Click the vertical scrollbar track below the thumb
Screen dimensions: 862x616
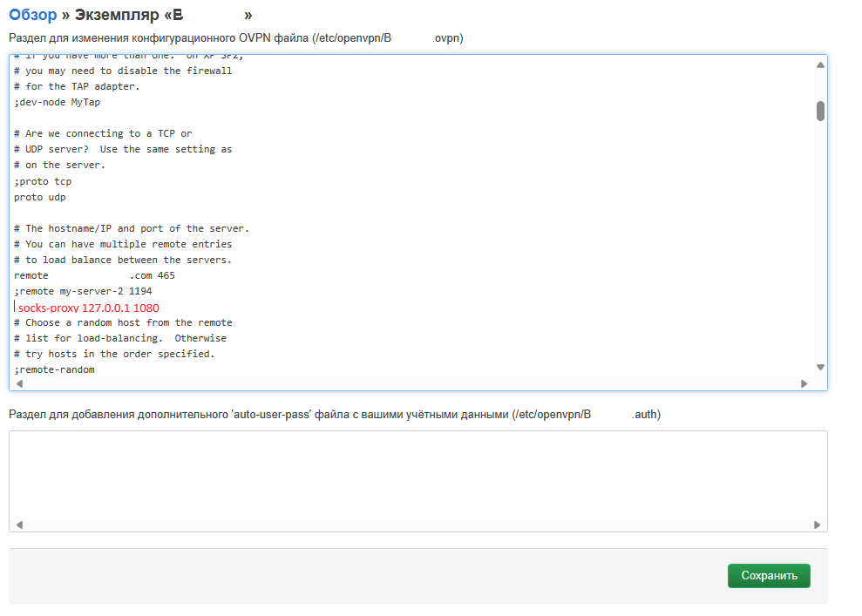820,244
